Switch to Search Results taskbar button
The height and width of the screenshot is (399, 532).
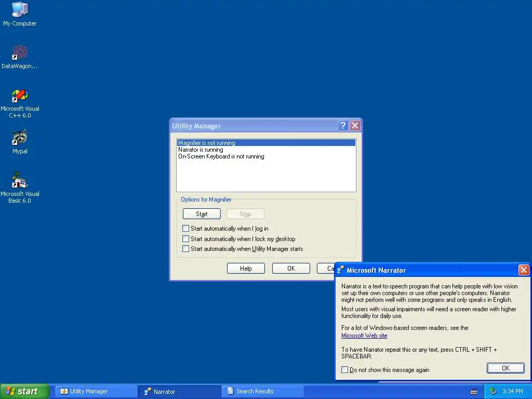pyautogui.click(x=262, y=391)
